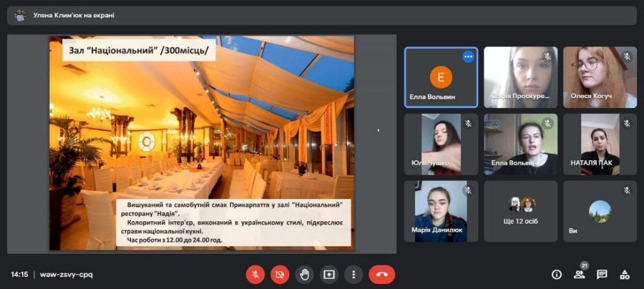Click the muted mic icon on Олеся Когуч tile
The width and height of the screenshot is (644, 289).
626,57
